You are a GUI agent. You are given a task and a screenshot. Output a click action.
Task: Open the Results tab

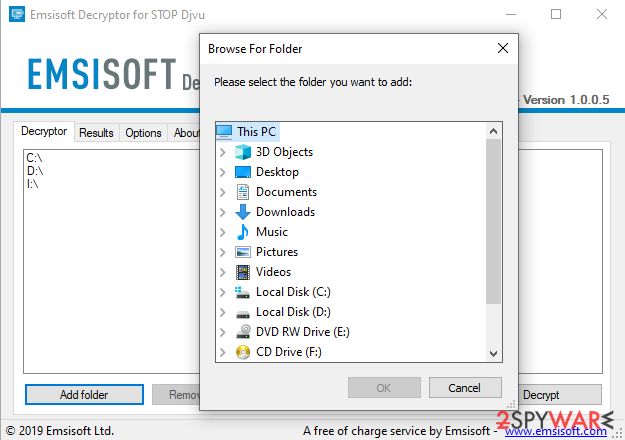[96, 133]
